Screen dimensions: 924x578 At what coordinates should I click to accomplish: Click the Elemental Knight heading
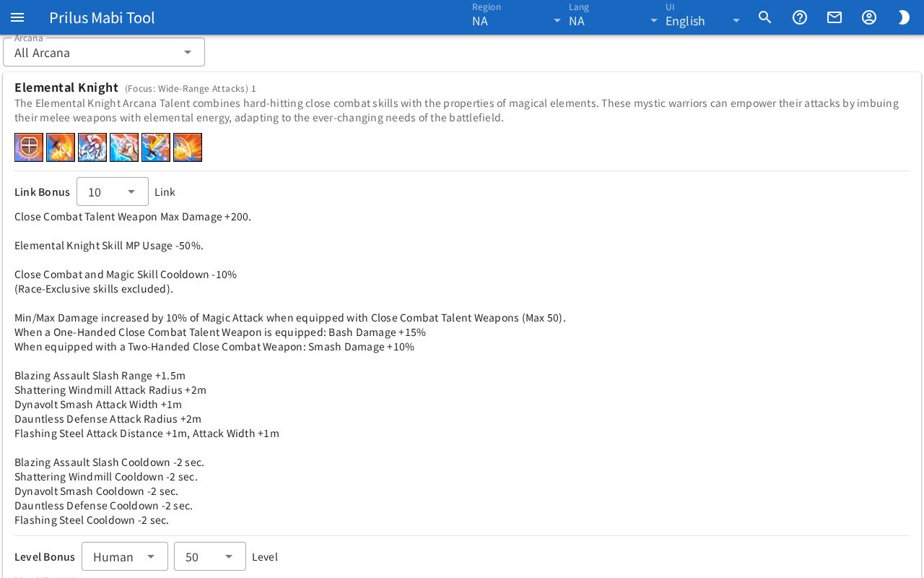pos(66,87)
